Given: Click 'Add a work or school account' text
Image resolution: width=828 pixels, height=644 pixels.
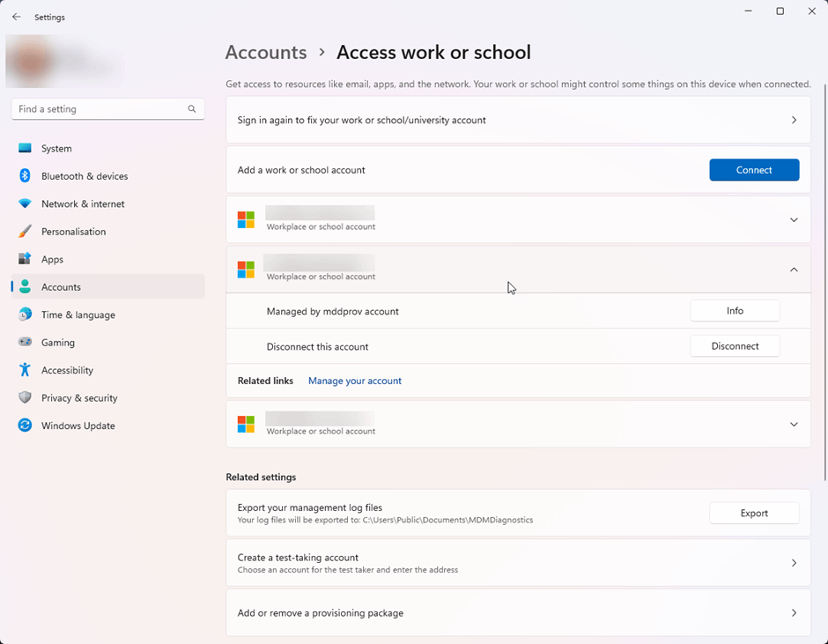Looking at the screenshot, I should click(301, 169).
